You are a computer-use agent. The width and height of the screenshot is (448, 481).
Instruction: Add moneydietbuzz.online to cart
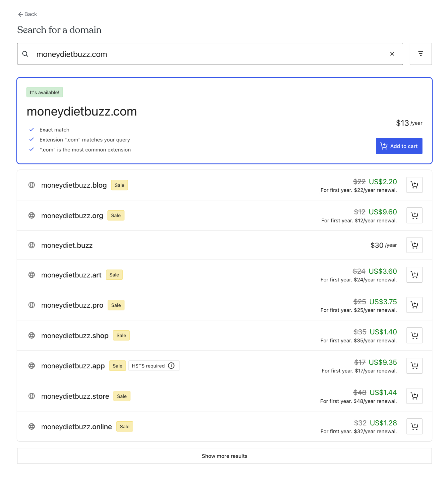[x=414, y=426]
